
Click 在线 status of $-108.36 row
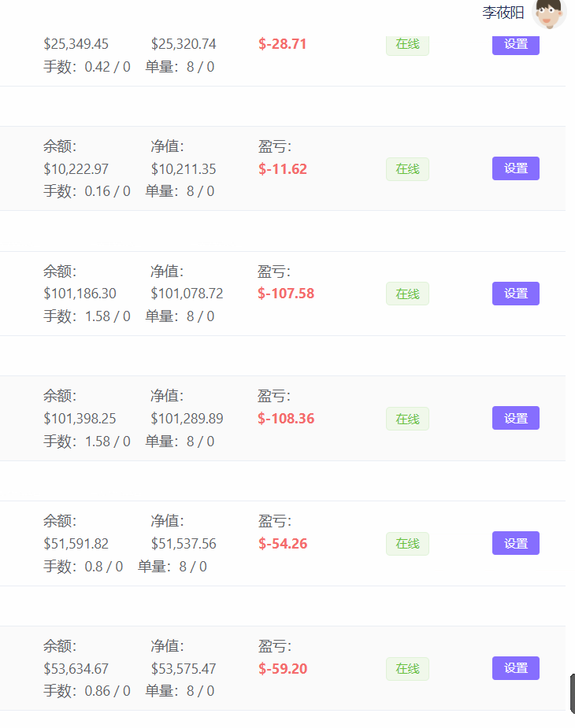pos(407,419)
